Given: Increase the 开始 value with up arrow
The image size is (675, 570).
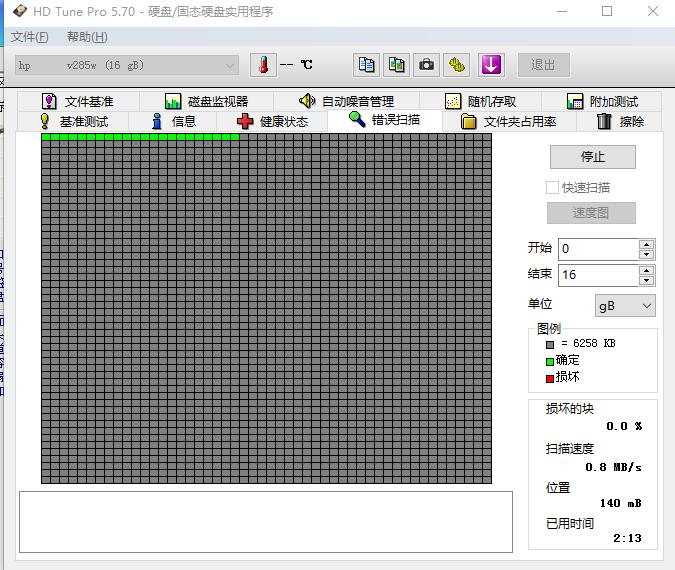Looking at the screenshot, I should coord(647,245).
